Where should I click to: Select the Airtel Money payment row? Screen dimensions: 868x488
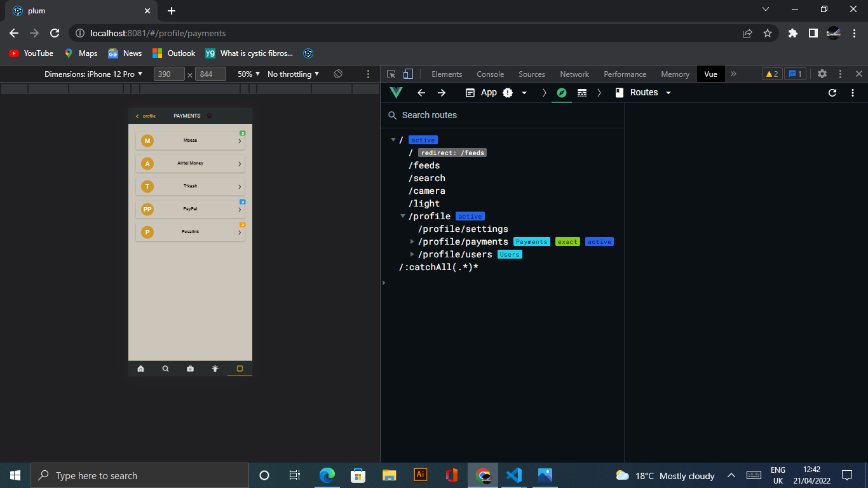[190, 163]
